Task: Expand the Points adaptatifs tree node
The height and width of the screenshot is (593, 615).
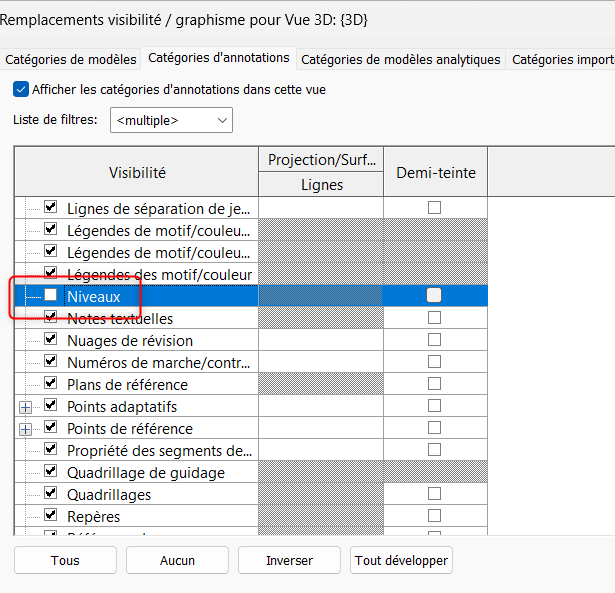Action: click(x=25, y=407)
